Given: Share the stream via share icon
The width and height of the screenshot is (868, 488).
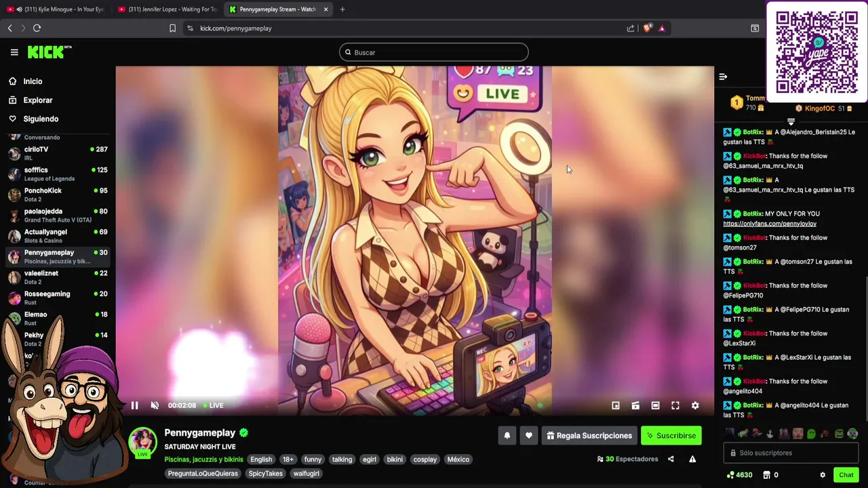Looking at the screenshot, I should (671, 459).
